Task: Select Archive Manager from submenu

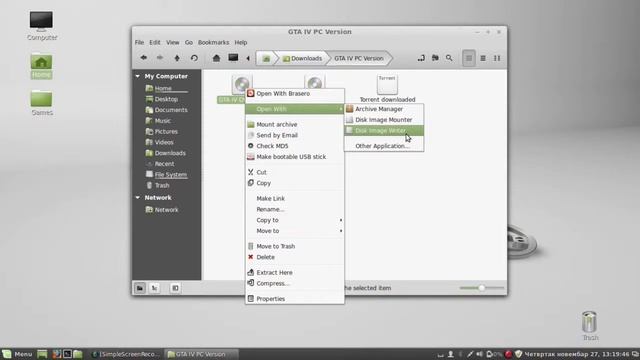Action: tap(384, 109)
